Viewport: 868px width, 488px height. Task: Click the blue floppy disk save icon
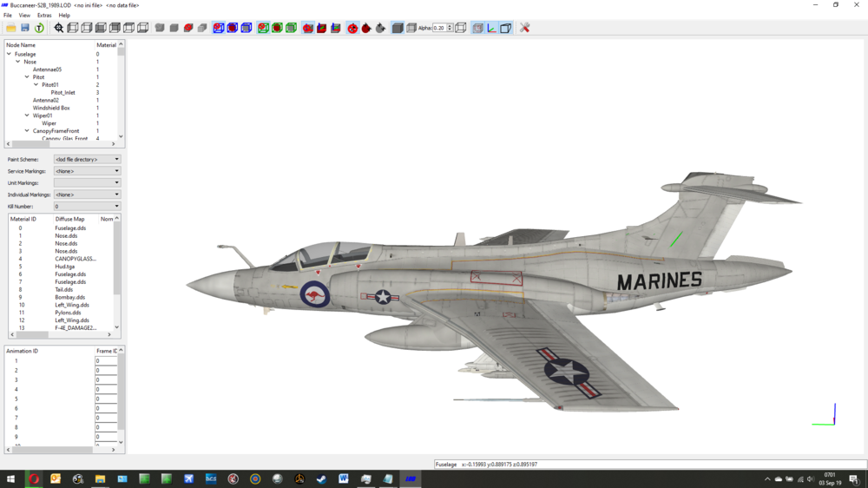tap(25, 28)
